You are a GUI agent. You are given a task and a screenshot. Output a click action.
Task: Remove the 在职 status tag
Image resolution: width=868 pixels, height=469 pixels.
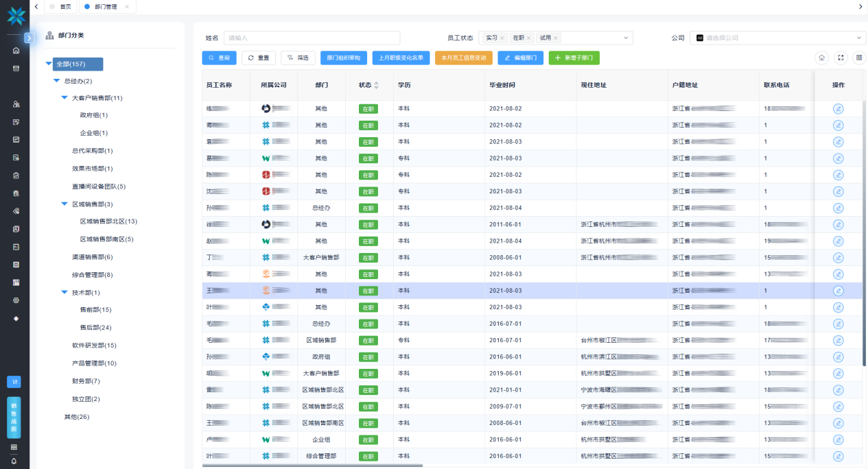coord(528,38)
